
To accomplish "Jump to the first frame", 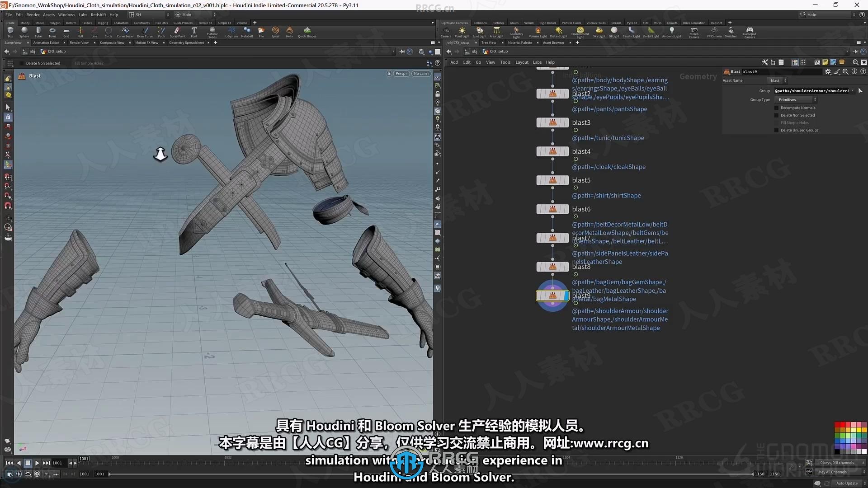I will coord(9,463).
